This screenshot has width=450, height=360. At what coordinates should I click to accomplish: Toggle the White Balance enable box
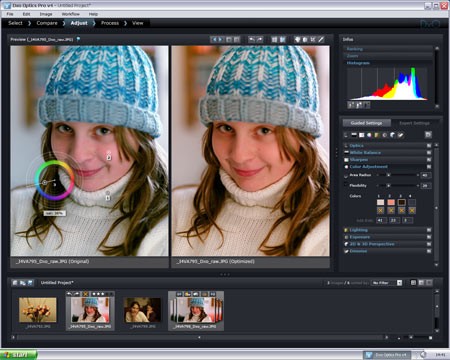click(429, 153)
